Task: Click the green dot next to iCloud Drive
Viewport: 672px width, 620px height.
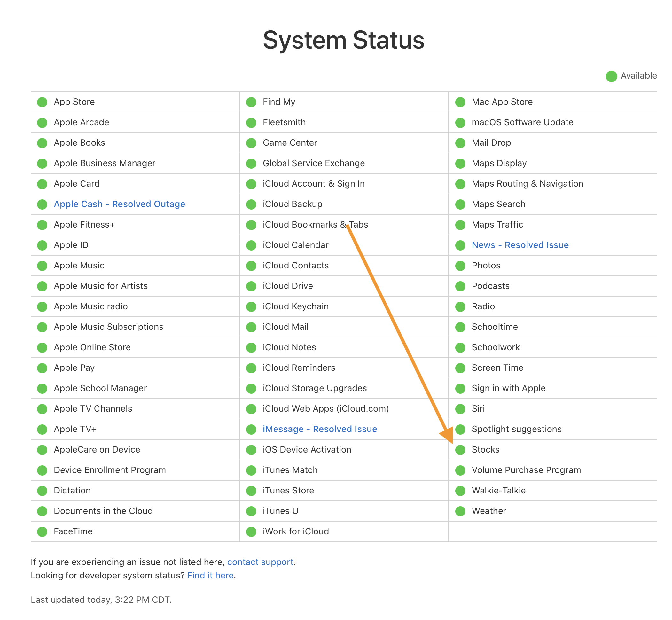Action: [x=251, y=286]
